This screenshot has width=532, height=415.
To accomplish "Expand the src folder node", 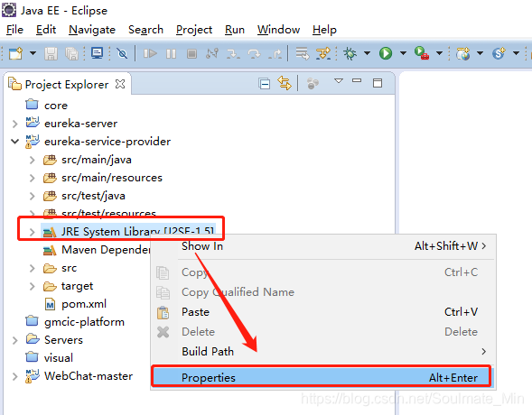I will pyautogui.click(x=32, y=268).
